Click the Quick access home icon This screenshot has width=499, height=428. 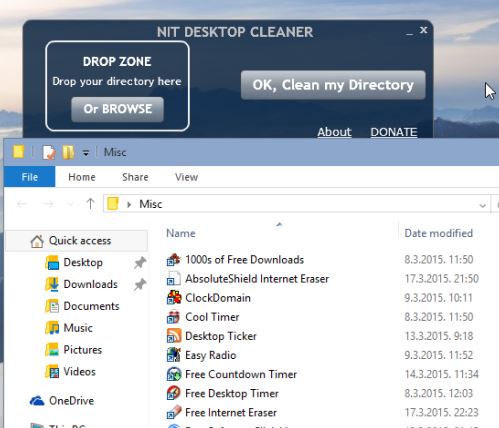click(37, 241)
